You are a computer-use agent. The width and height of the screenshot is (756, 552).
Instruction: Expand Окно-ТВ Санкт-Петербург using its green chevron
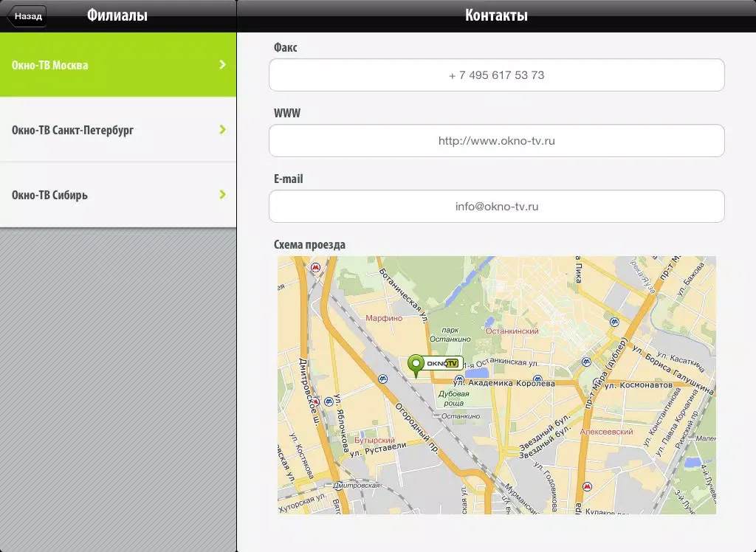coord(222,130)
